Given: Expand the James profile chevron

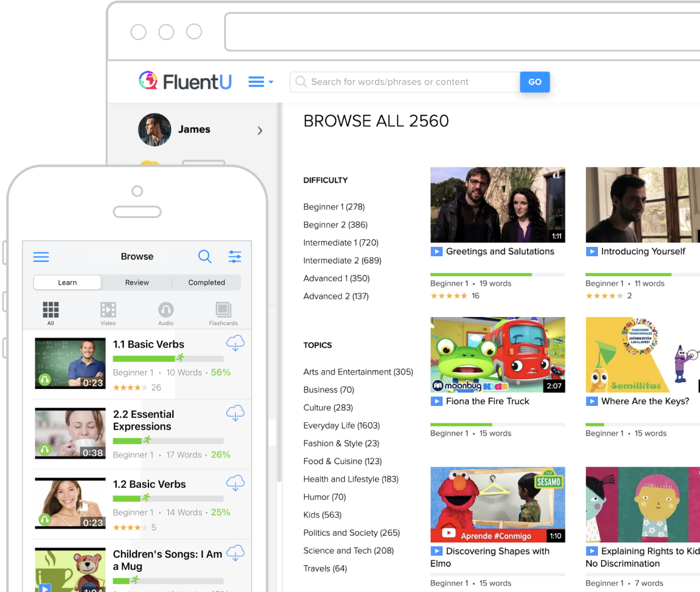Looking at the screenshot, I should point(260,130).
